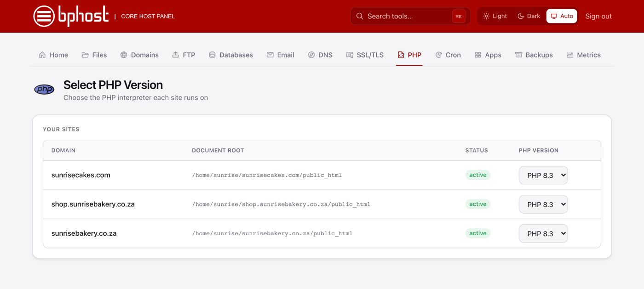Screen dimensions: 644x289
Task: Click the Select PHP Version heading
Action: click(113, 85)
